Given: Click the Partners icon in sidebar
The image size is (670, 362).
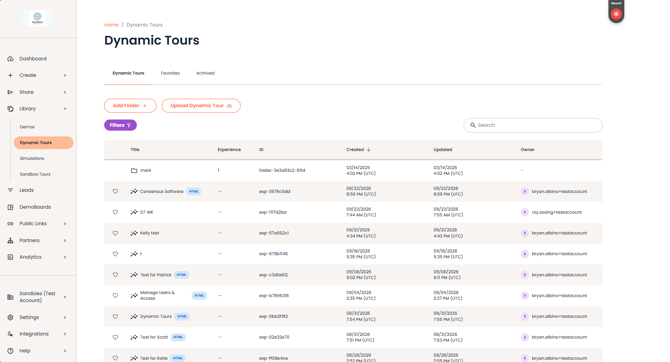Looking at the screenshot, I should (10, 240).
